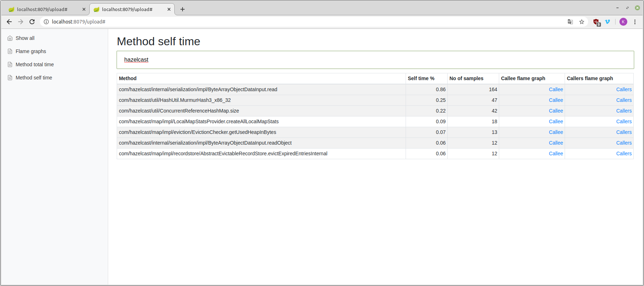Open Callers graph for ByteArrayObjectDataInput.readObject
Image resolution: width=644 pixels, height=286 pixels.
(624, 143)
